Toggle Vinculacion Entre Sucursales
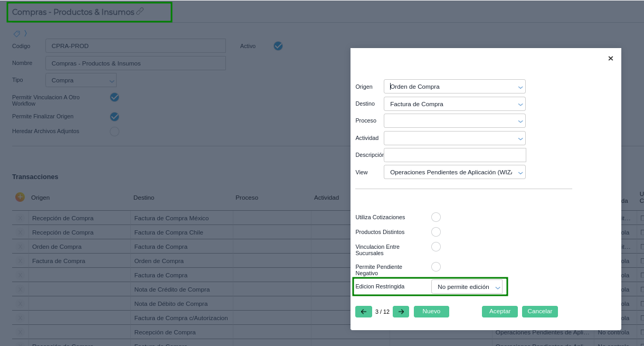This screenshot has height=346, width=644. pos(435,247)
